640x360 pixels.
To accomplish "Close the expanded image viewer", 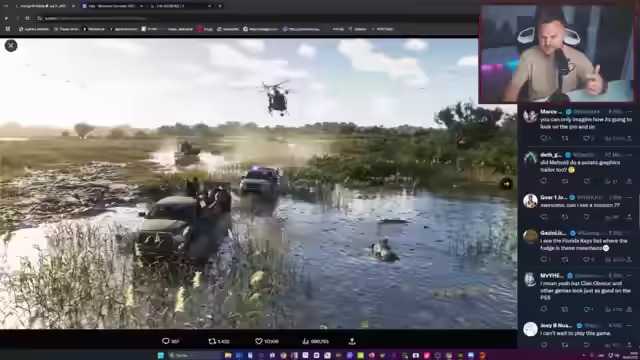I will [x=11, y=46].
